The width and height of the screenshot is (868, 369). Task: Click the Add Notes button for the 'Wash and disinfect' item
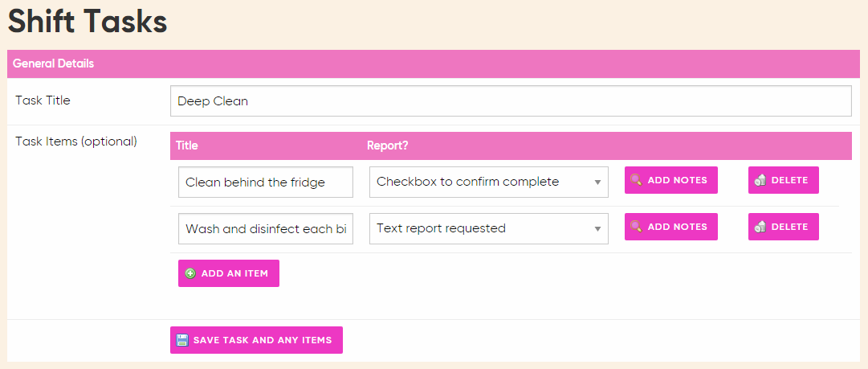pyautogui.click(x=671, y=227)
